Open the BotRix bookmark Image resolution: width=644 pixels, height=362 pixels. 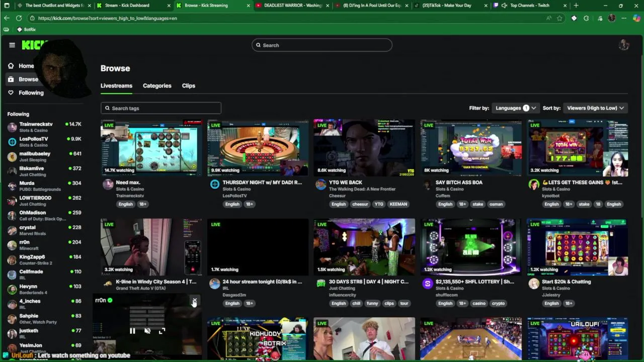coord(26,30)
